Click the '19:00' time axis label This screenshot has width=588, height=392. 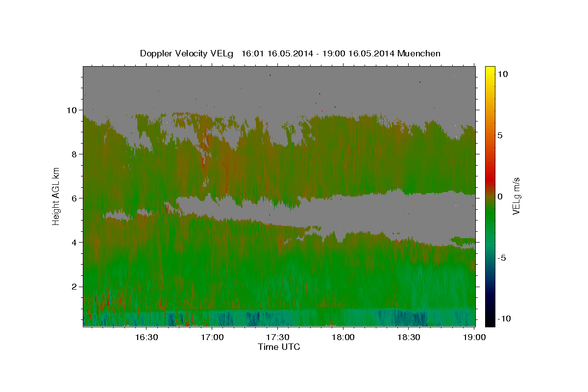pyautogui.click(x=475, y=337)
